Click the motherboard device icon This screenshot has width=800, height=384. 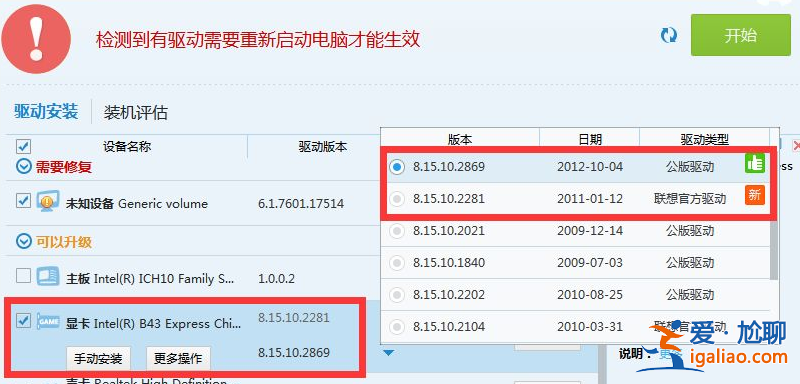point(48,276)
